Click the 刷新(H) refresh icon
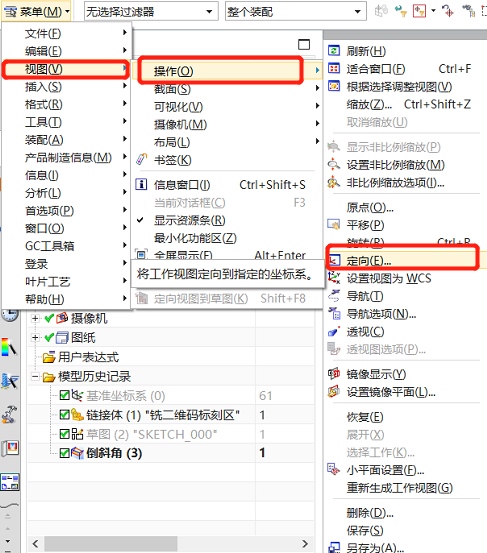The height and width of the screenshot is (553, 487). click(x=334, y=51)
